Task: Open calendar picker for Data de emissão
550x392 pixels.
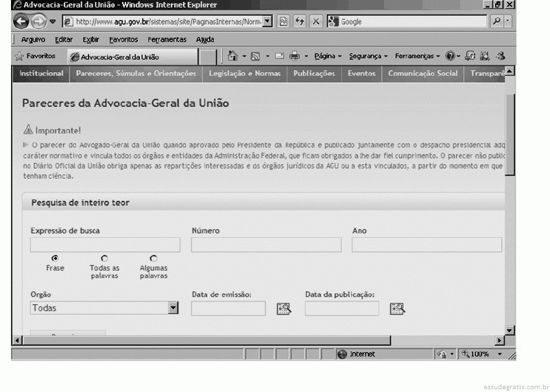Action: (284, 308)
